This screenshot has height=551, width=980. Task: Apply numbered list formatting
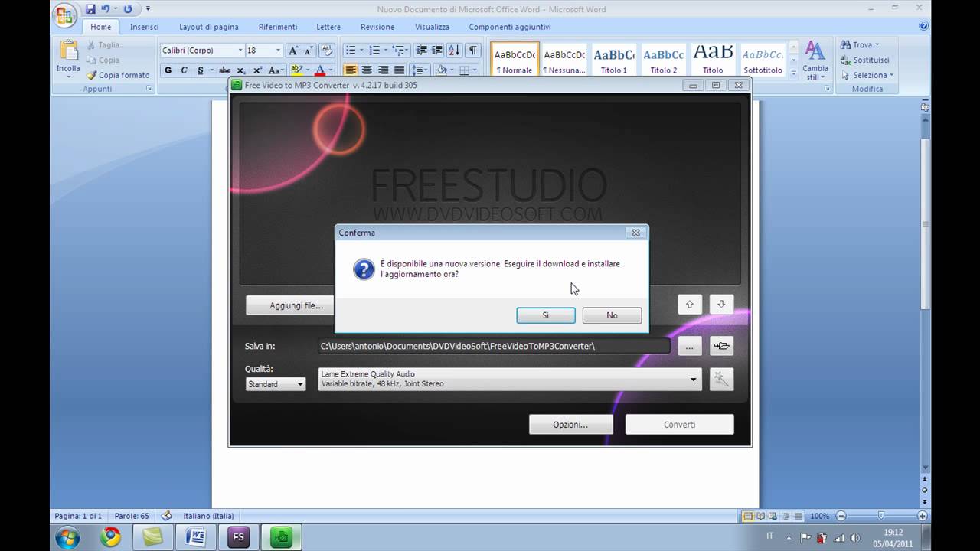[x=374, y=51]
